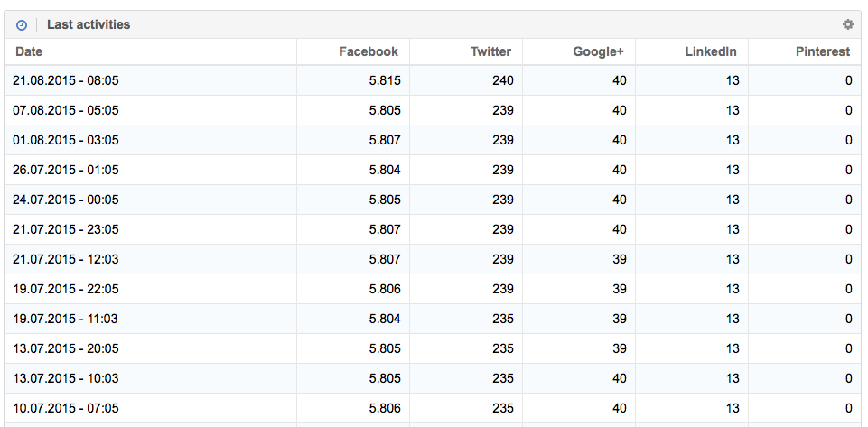Click Facebook value 5.815 in first row
Image resolution: width=868 pixels, height=427 pixels.
[x=385, y=80]
